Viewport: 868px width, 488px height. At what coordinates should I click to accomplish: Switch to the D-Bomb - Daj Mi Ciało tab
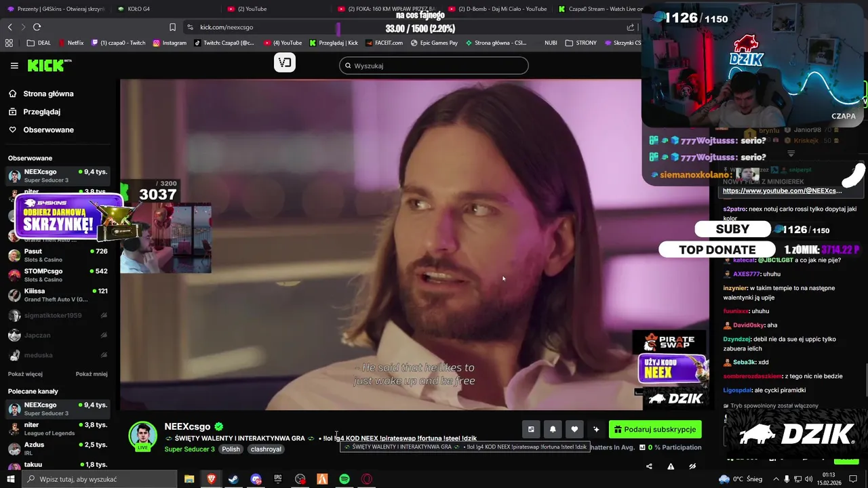point(497,9)
